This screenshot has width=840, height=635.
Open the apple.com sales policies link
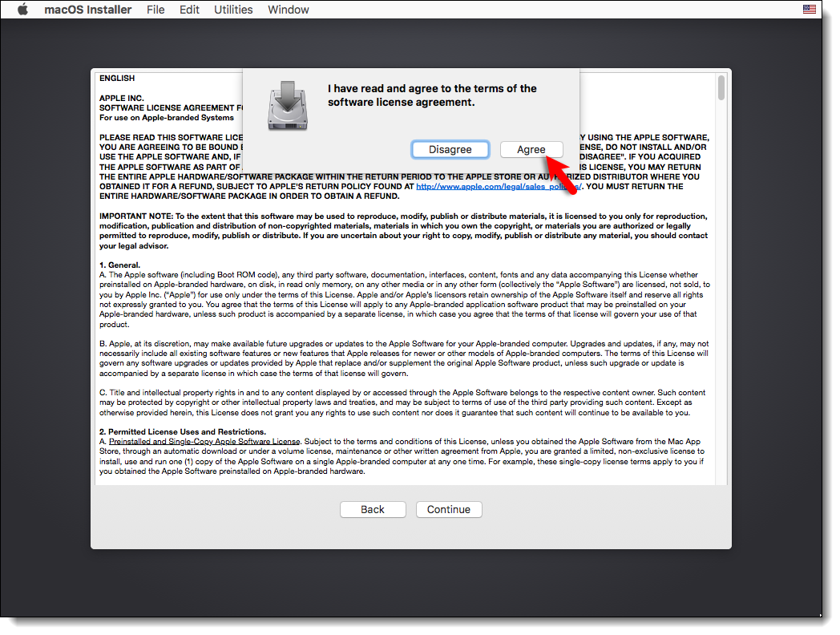pos(499,187)
